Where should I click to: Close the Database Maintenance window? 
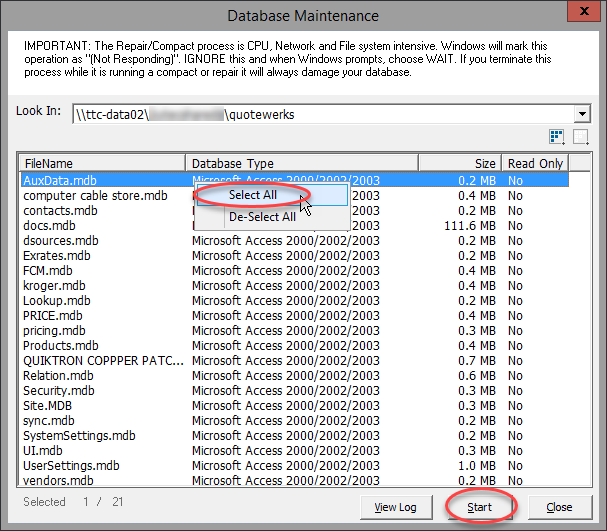click(x=585, y=11)
